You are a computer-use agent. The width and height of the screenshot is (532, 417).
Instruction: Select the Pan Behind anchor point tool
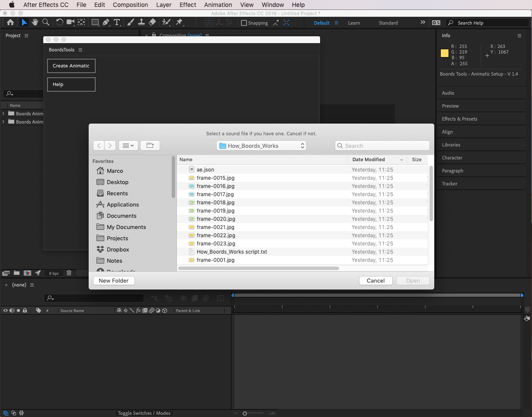coord(81,22)
